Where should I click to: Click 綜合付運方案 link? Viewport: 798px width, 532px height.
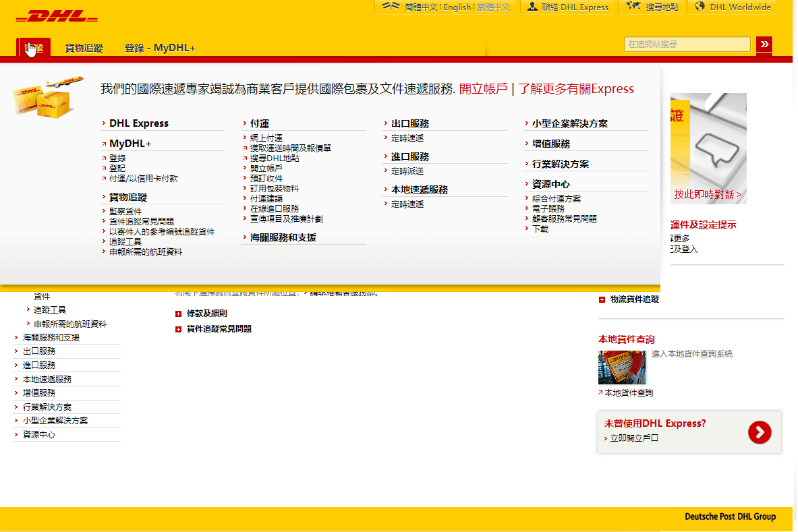click(557, 199)
